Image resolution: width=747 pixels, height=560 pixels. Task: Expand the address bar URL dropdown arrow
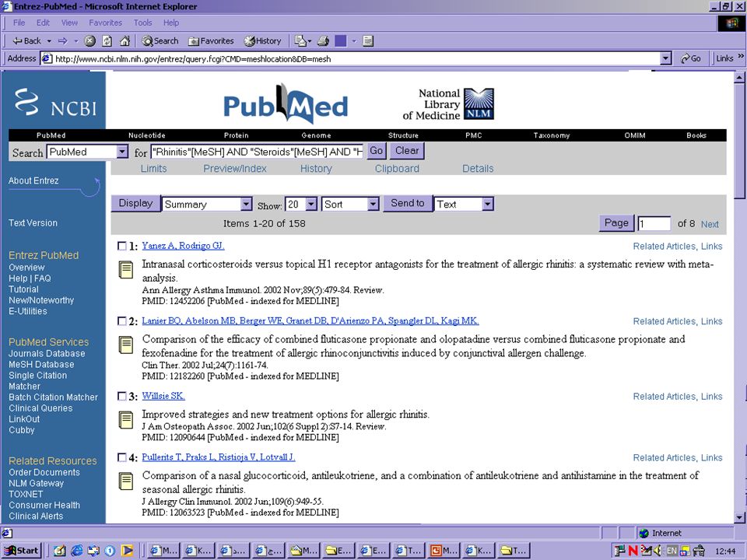[666, 58]
